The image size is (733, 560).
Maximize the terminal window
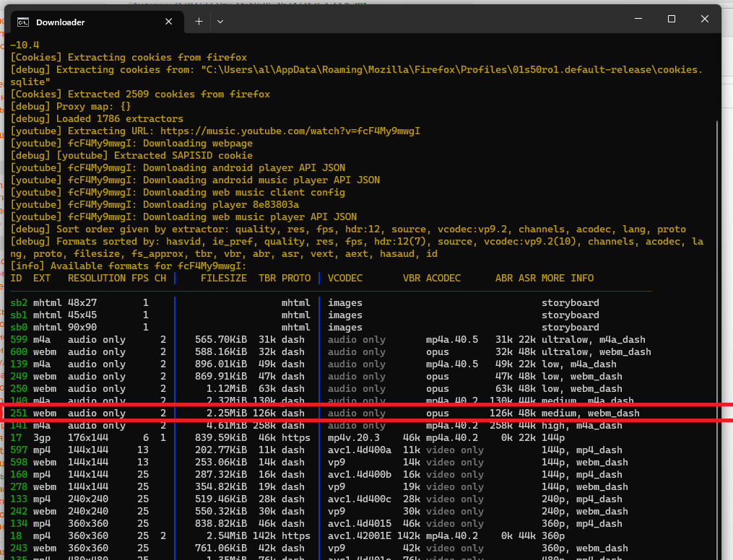point(672,19)
